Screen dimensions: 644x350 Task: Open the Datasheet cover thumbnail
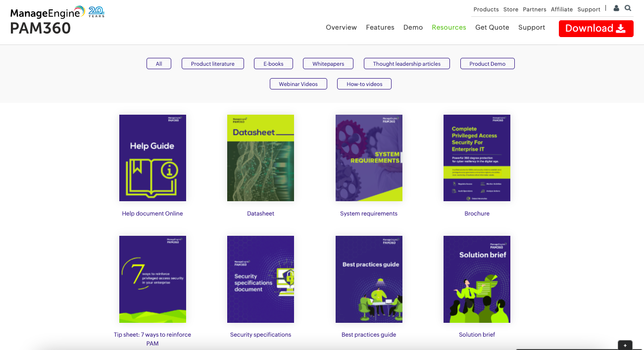[260, 158]
